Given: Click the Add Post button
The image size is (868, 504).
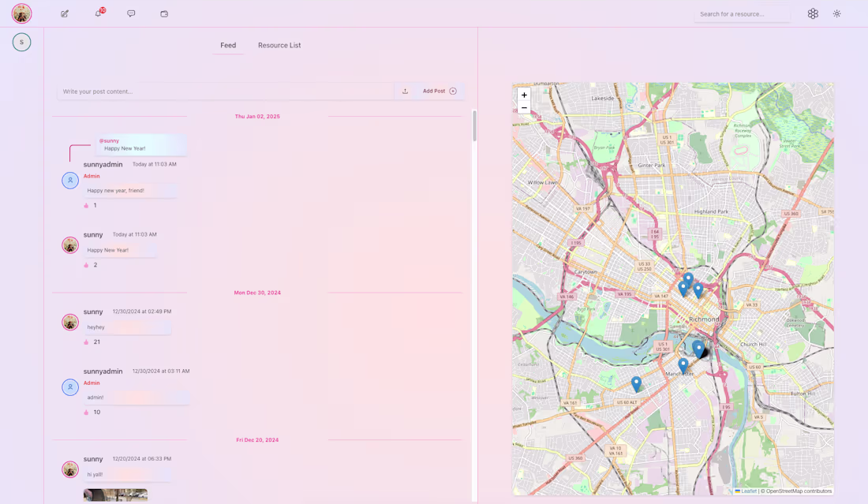Looking at the screenshot, I should pos(440,91).
